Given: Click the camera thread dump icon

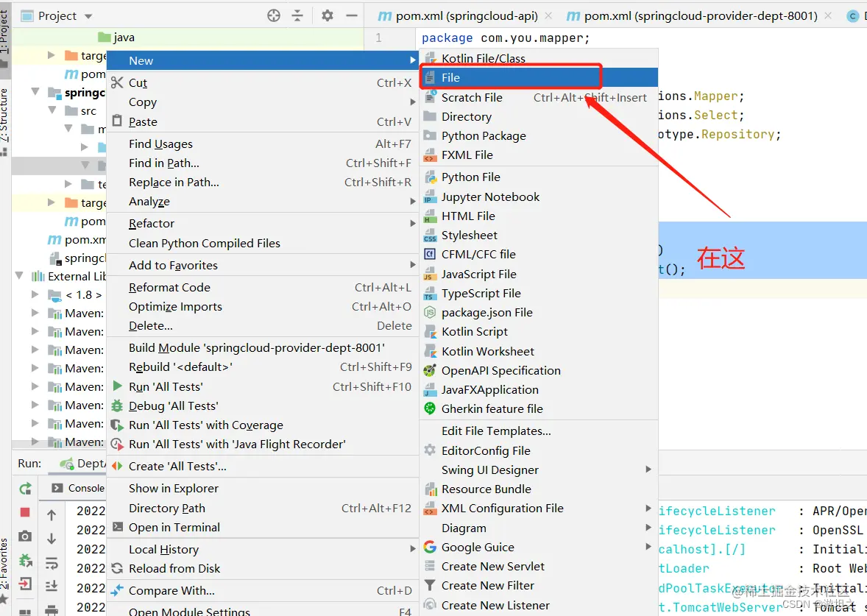Looking at the screenshot, I should click(25, 536).
